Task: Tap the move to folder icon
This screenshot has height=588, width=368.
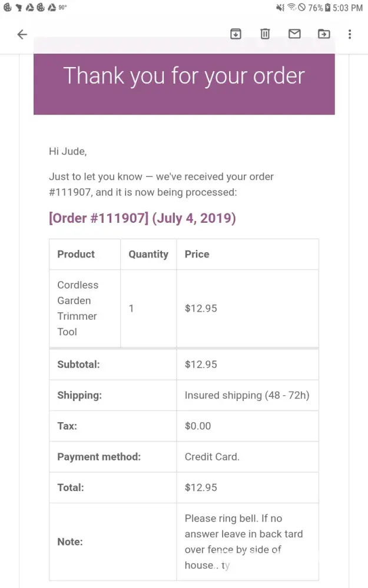Action: [324, 34]
